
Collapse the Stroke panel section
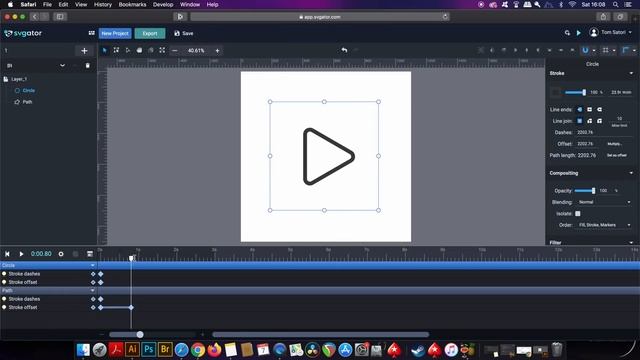pos(631,73)
